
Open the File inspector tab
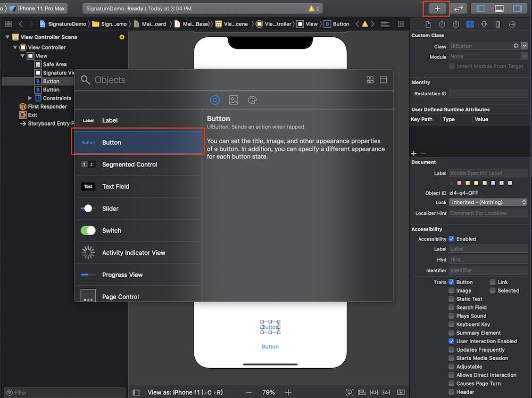pos(428,24)
